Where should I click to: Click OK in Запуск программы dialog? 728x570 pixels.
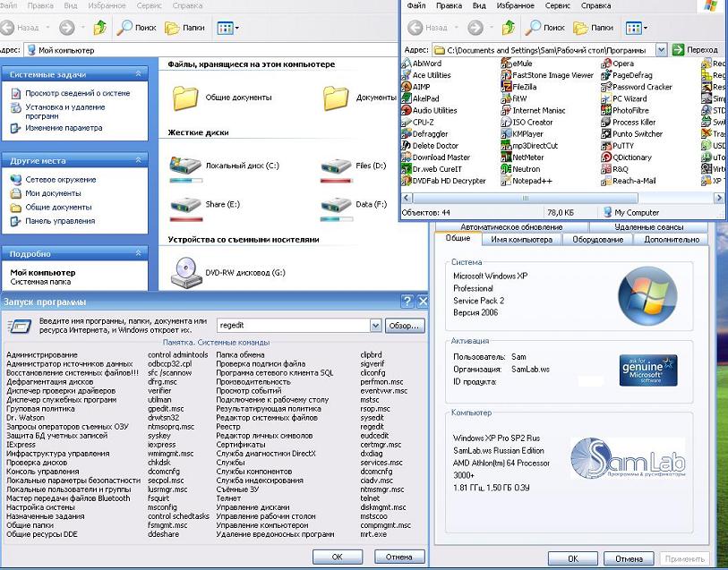[x=337, y=557]
